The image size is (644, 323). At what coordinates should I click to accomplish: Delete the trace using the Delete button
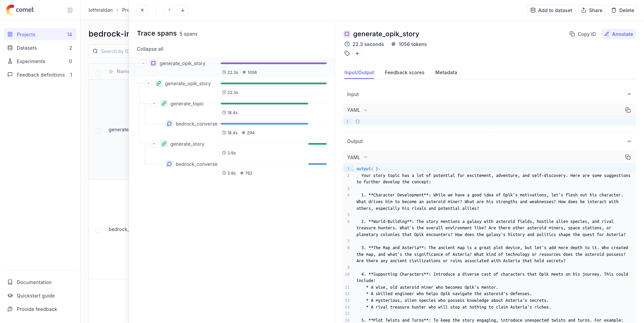(623, 10)
